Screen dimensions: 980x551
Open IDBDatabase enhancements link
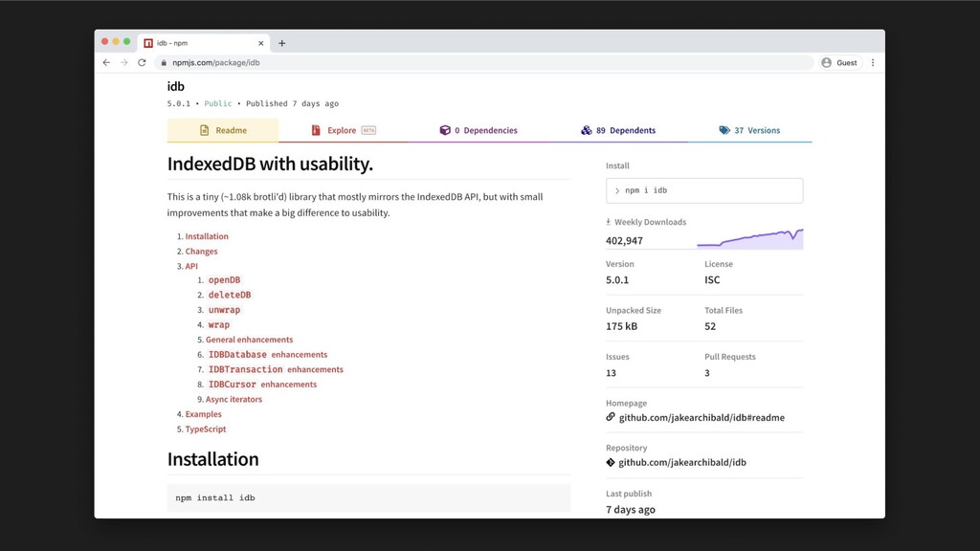[x=268, y=354]
